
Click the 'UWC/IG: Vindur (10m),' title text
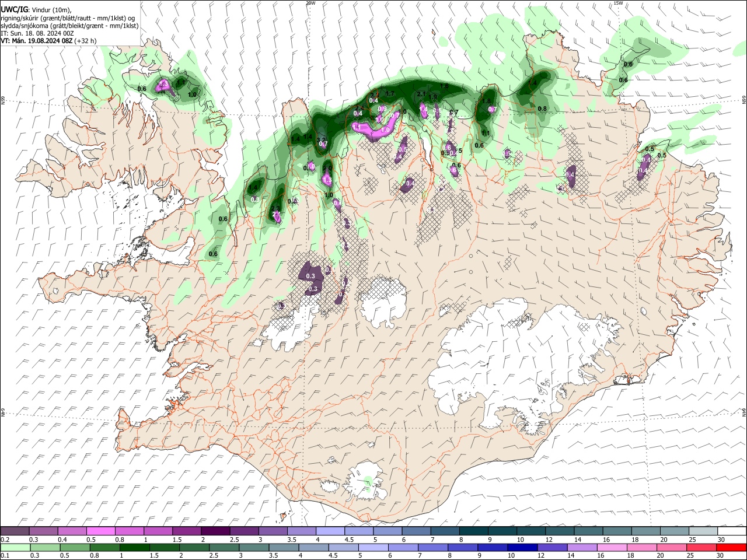click(x=36, y=10)
